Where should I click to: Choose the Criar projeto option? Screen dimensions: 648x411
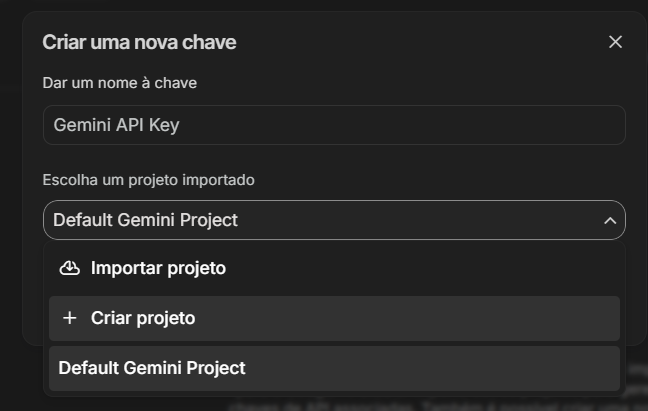[x=334, y=318]
